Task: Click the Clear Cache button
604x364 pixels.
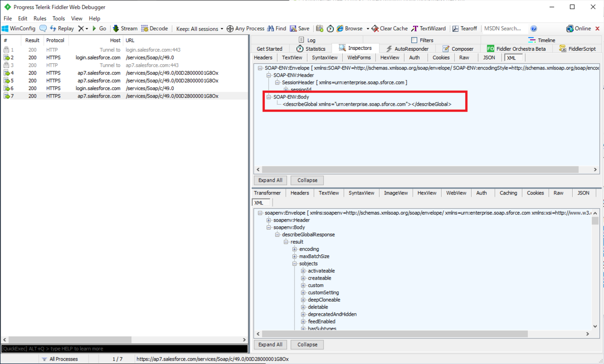Action: (390, 29)
